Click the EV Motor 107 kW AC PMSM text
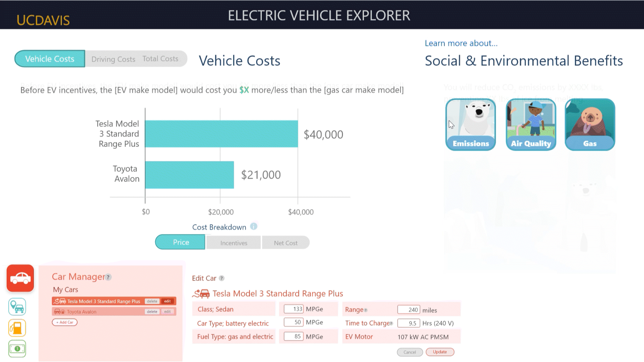 [x=423, y=337]
